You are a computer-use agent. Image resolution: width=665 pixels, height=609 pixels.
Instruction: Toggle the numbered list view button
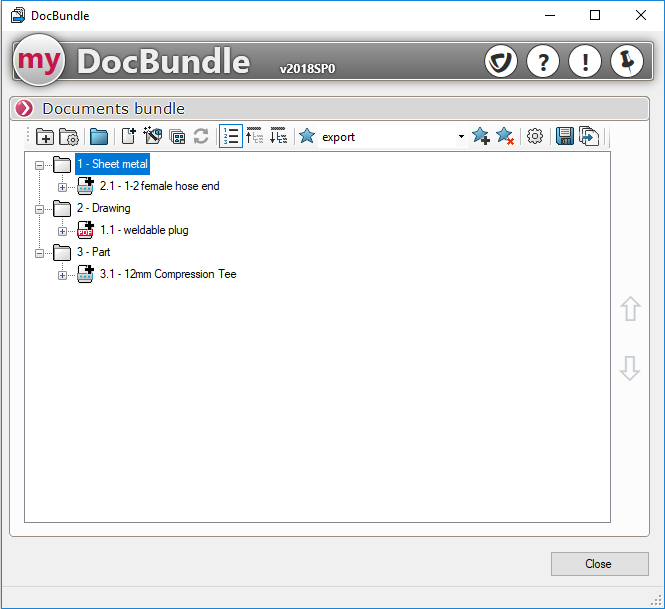coord(231,137)
